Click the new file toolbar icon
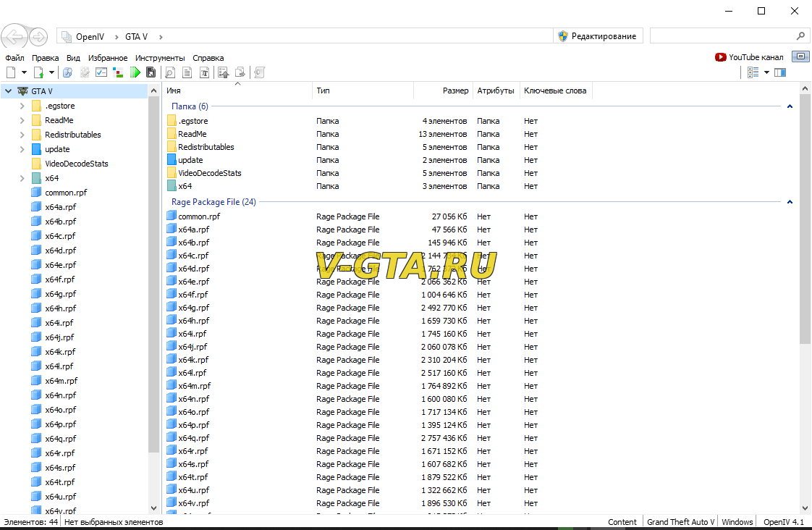The height and width of the screenshot is (530, 812). (x=11, y=72)
